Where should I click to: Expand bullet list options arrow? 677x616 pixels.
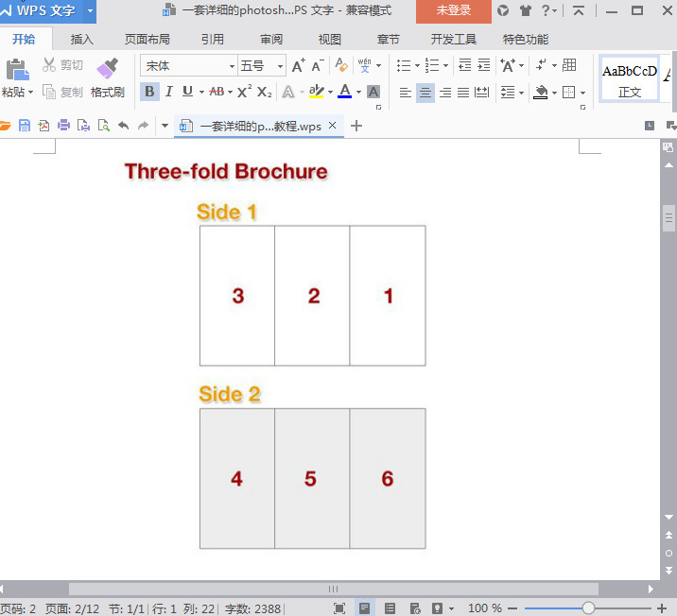[x=418, y=65]
